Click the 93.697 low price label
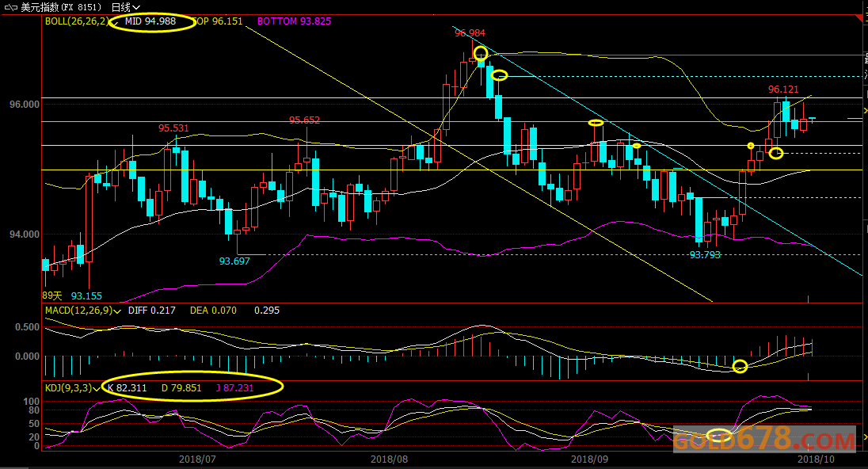 234,261
